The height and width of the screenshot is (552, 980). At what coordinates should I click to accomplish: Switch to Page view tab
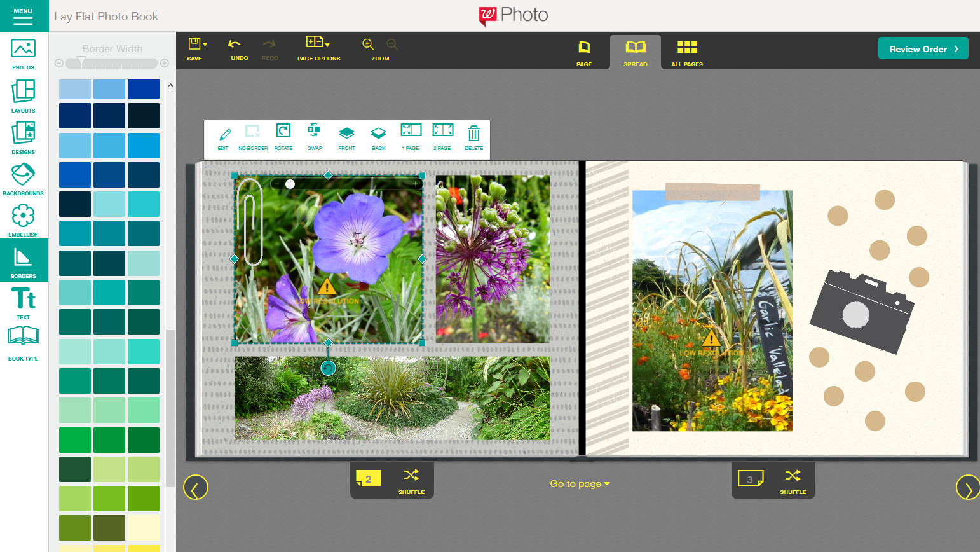(x=584, y=52)
